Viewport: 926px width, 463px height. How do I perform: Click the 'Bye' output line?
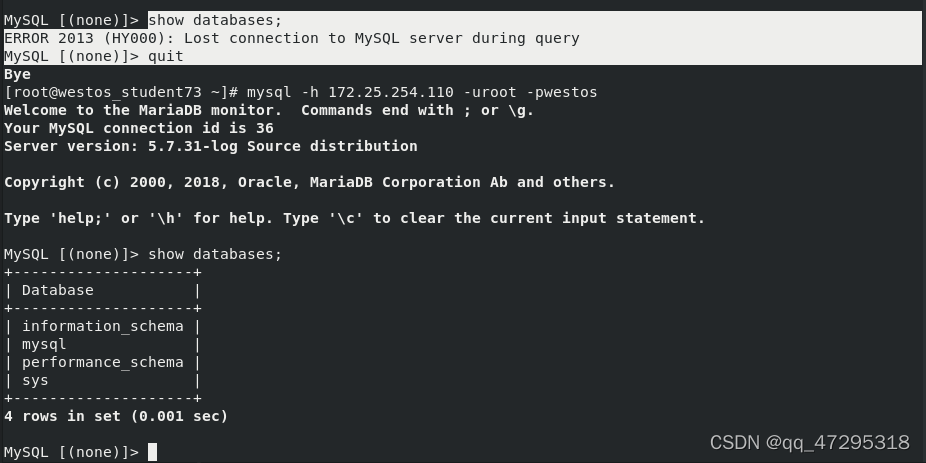(x=17, y=74)
